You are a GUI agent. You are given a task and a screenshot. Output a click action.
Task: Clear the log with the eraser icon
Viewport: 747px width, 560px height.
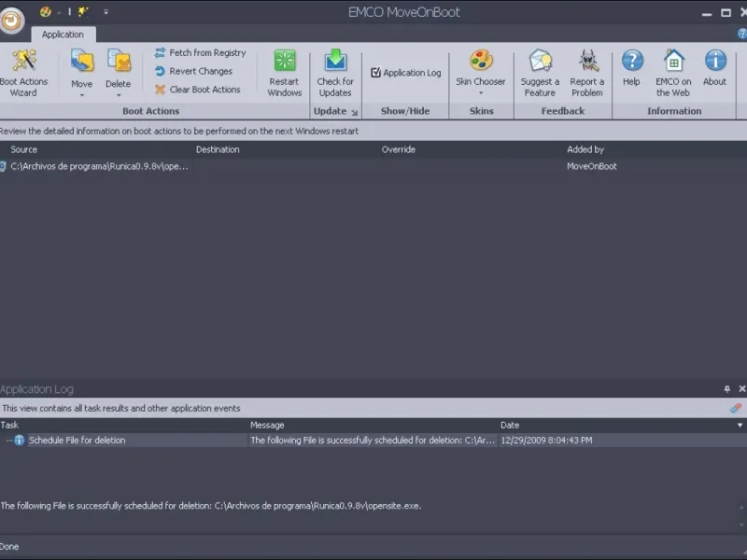(736, 408)
